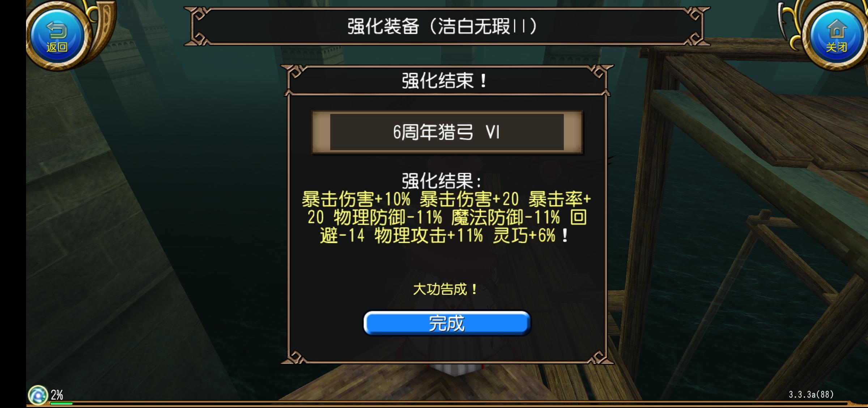This screenshot has height=408, width=868.
Task: Click the 强化装备（洁白无瑕II）title banner
Action: coord(447,26)
